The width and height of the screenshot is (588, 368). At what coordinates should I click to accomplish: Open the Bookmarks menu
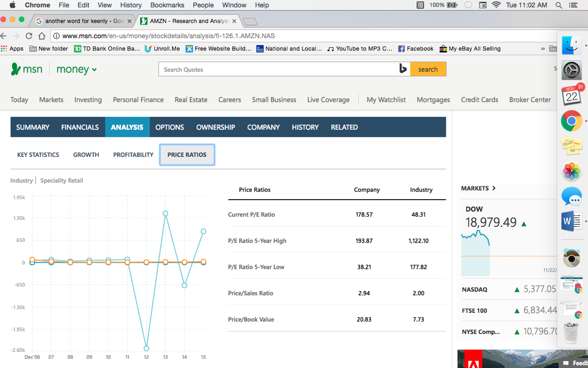[x=167, y=5]
